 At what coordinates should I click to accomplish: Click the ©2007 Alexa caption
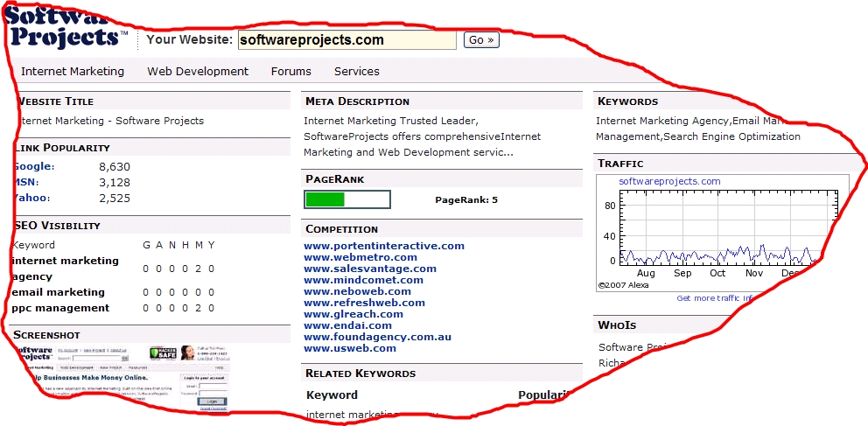pyautogui.click(x=623, y=285)
